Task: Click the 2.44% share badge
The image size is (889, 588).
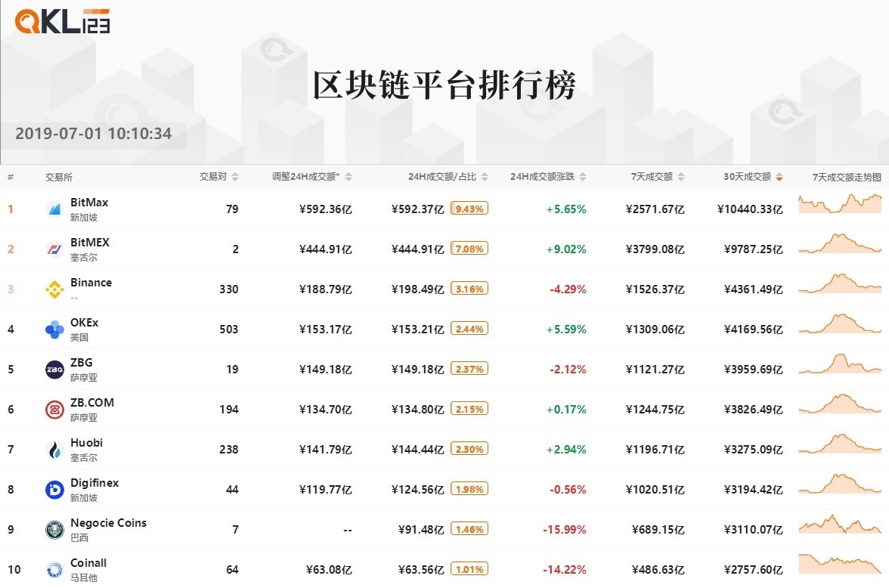Action: click(x=469, y=329)
